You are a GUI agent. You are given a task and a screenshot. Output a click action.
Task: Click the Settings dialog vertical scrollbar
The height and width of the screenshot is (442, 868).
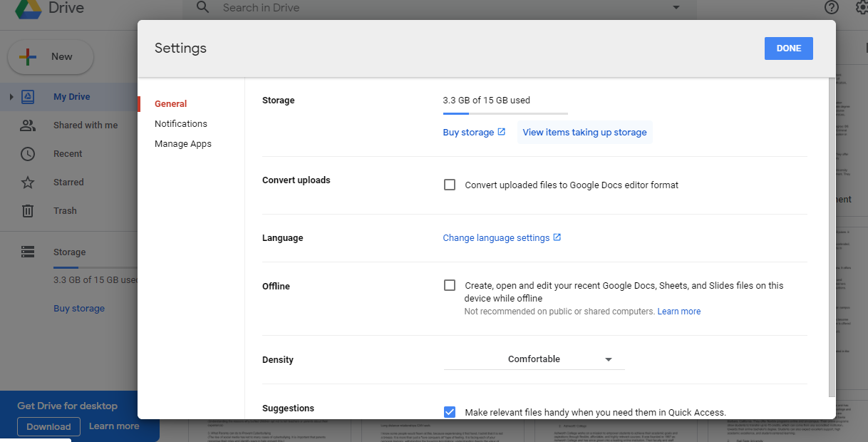point(832,237)
